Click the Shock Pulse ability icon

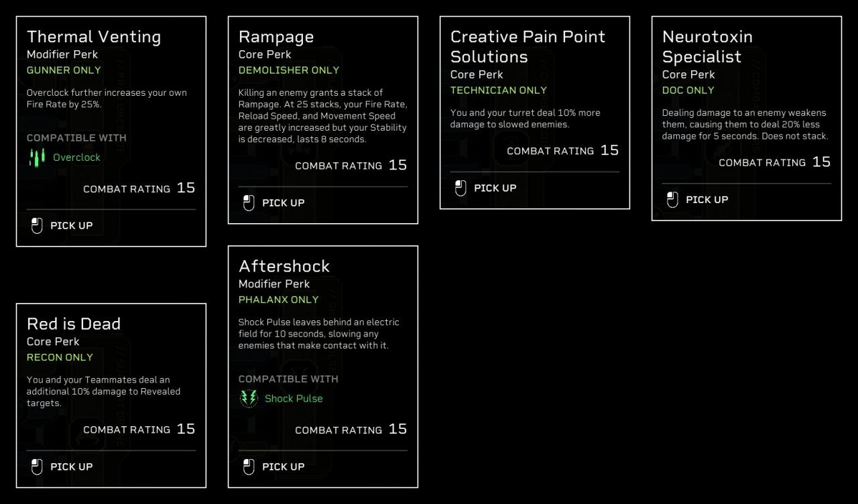click(249, 399)
